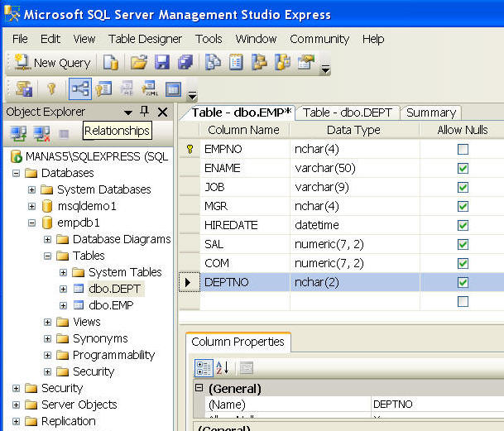Select the Programmability folder

point(113,355)
